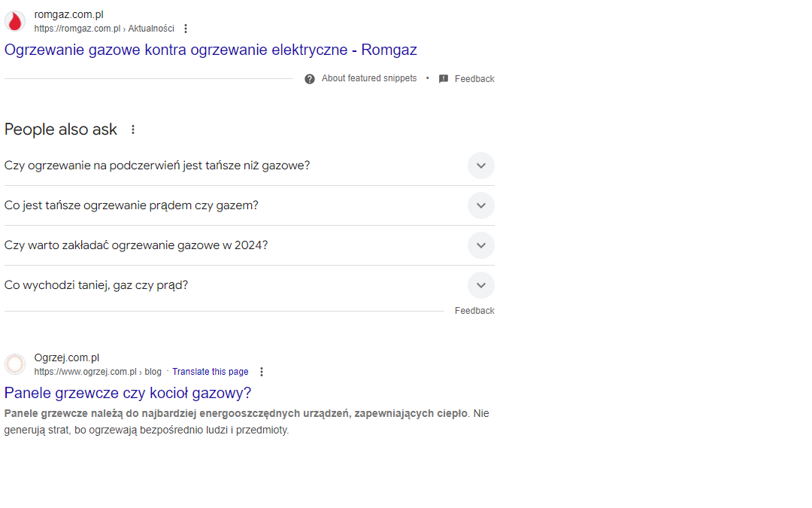Click the chevron icon on the last question

[480, 284]
